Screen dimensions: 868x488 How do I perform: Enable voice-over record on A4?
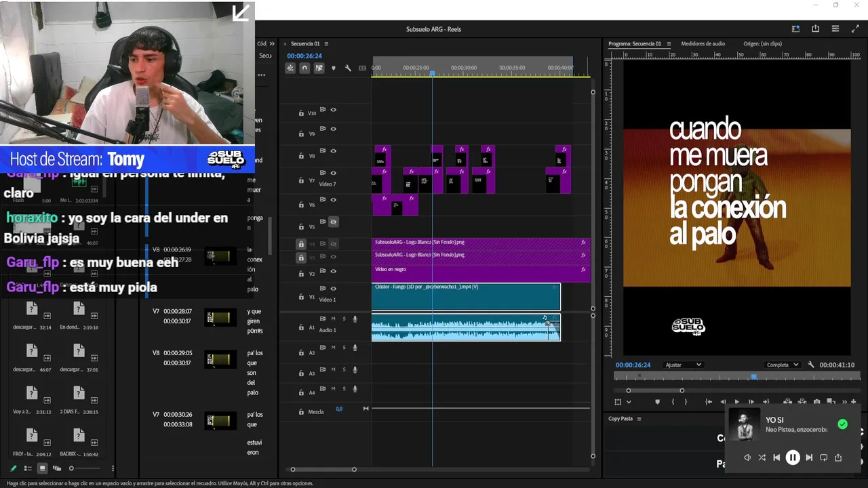(x=355, y=388)
